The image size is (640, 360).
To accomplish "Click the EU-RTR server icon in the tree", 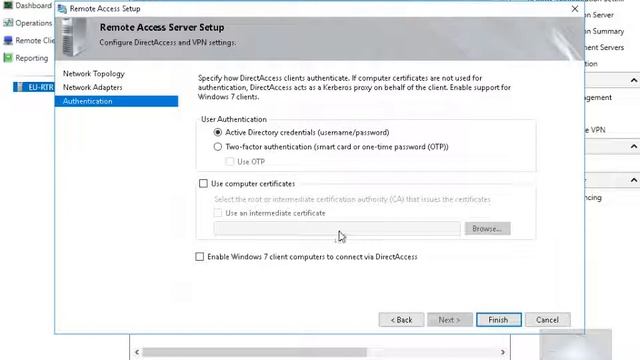I will tap(20, 87).
